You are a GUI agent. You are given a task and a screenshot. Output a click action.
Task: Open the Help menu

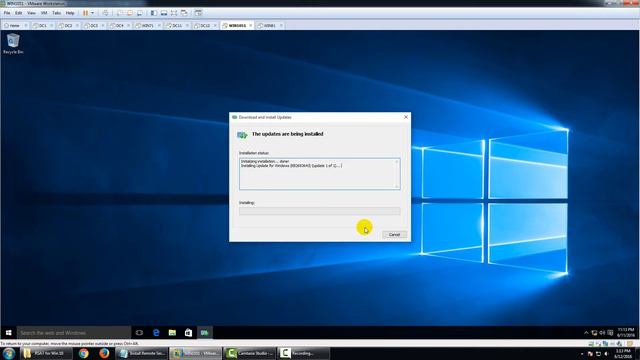tap(70, 13)
